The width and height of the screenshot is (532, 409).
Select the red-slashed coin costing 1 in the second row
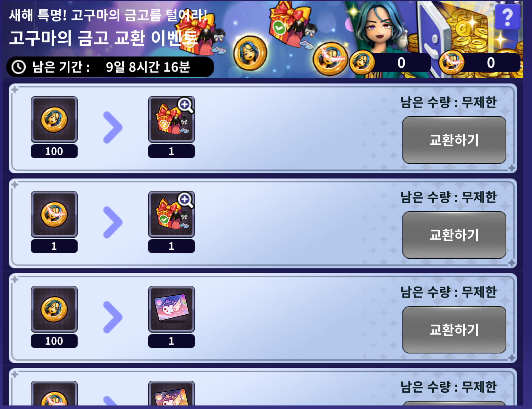54,214
